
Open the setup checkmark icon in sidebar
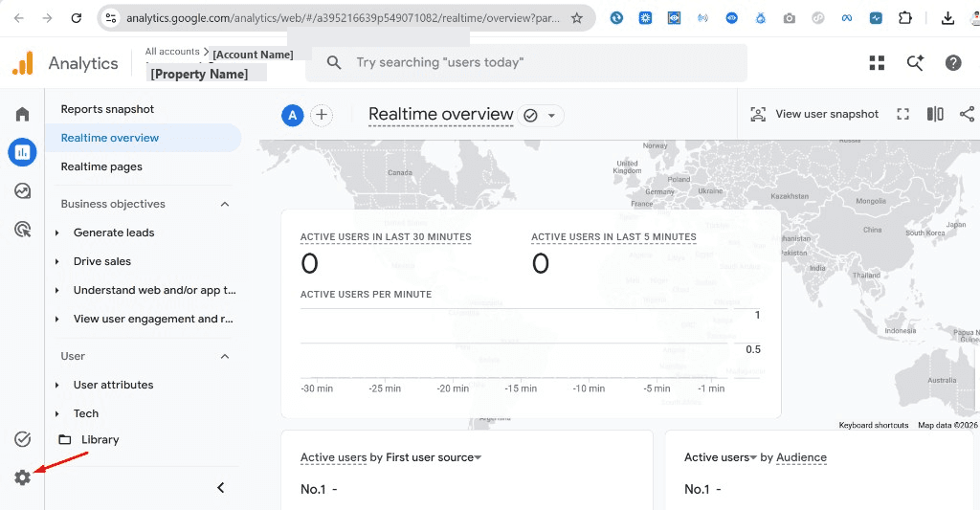point(23,439)
